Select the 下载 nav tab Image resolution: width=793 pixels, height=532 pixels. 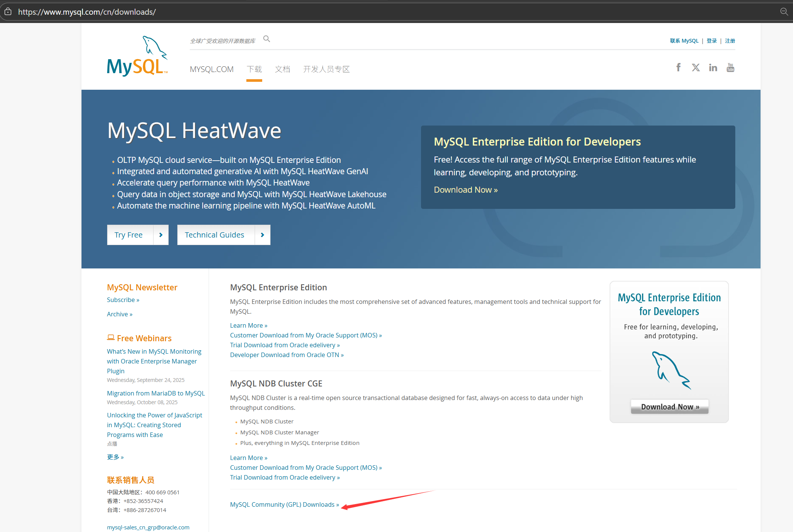(254, 69)
